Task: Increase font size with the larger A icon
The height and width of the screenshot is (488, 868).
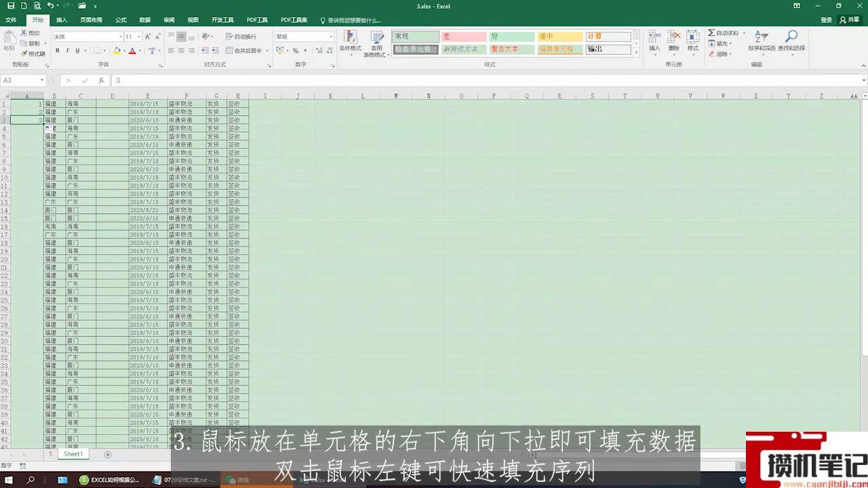Action: [x=148, y=37]
